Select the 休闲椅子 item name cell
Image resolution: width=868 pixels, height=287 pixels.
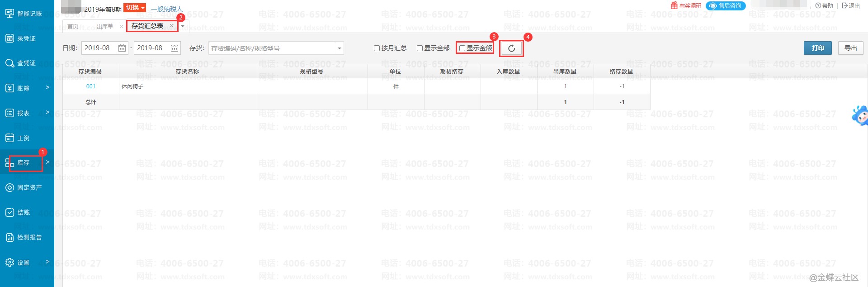188,86
